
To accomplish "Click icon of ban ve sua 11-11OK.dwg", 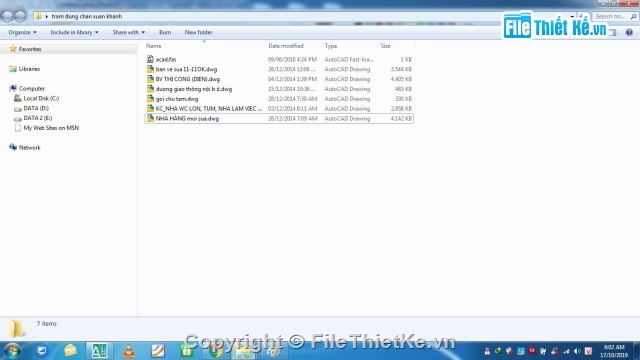I will tap(150, 69).
